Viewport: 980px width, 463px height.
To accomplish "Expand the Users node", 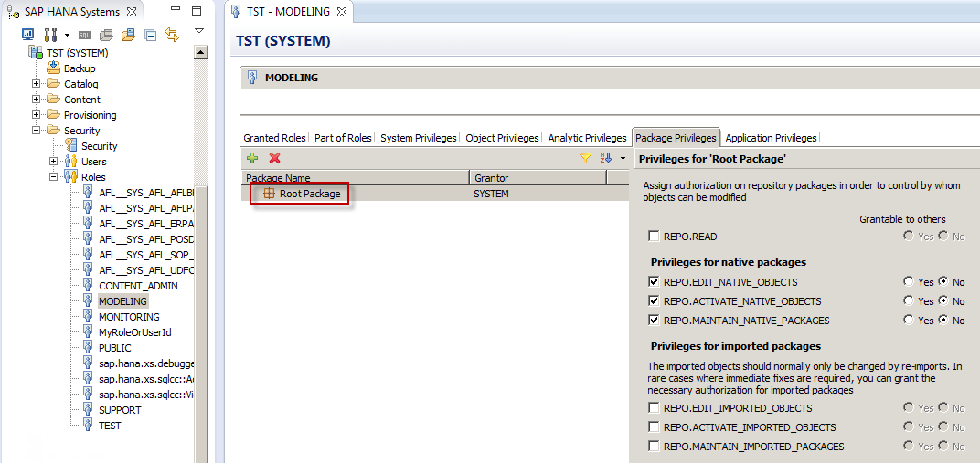I will click(x=54, y=162).
